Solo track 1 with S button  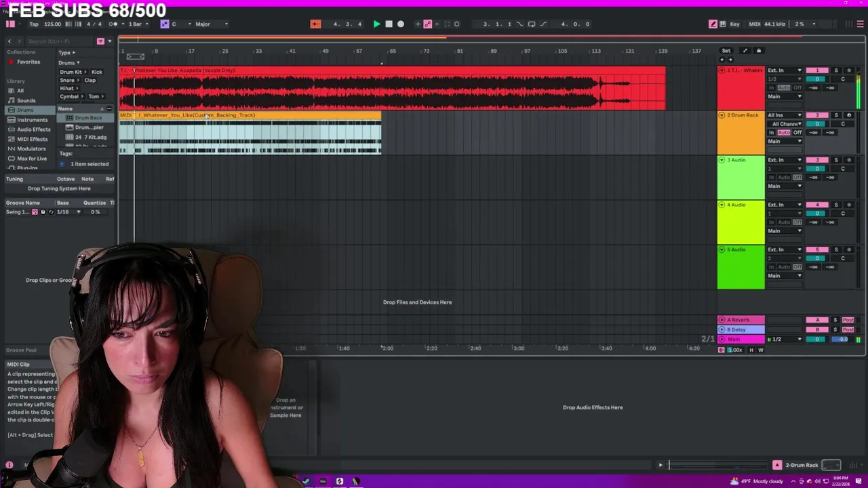coord(836,70)
